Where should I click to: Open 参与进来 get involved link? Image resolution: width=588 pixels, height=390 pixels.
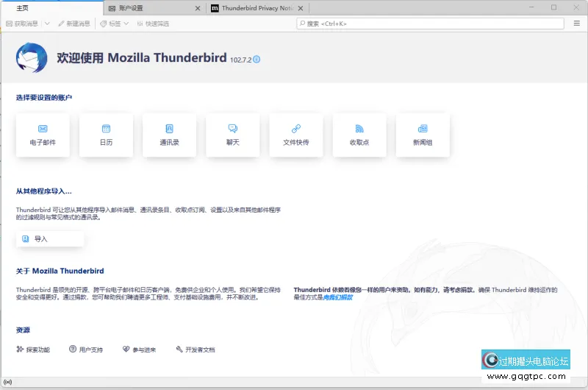click(x=139, y=350)
